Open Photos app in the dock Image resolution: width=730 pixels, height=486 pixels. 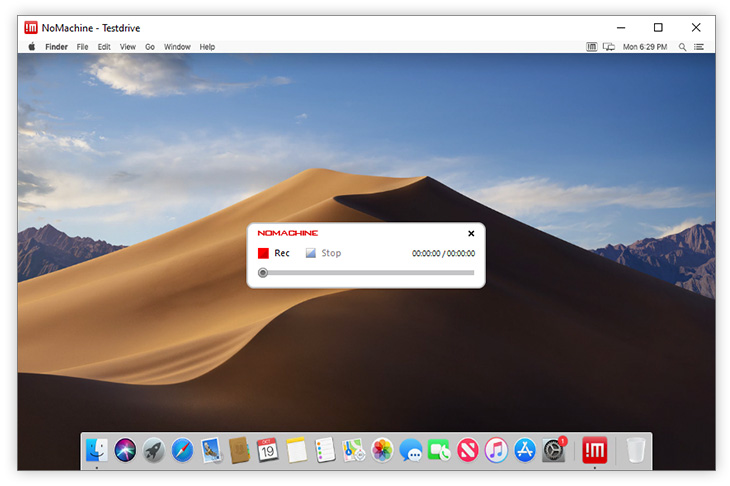coord(382,450)
